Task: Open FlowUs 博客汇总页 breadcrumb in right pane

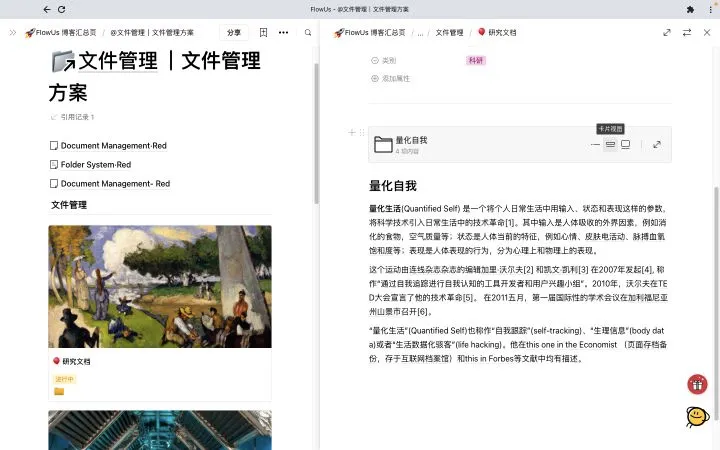Action: click(370, 33)
